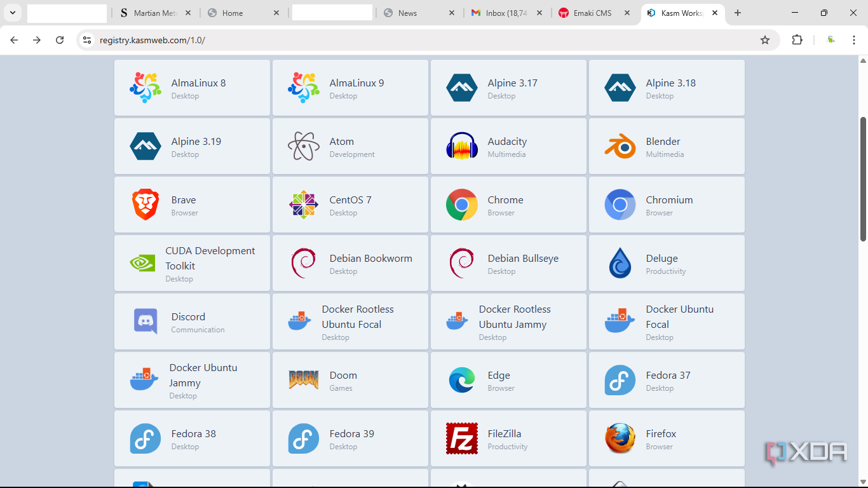The height and width of the screenshot is (488, 868).
Task: Reload the current page
Action: point(60,40)
